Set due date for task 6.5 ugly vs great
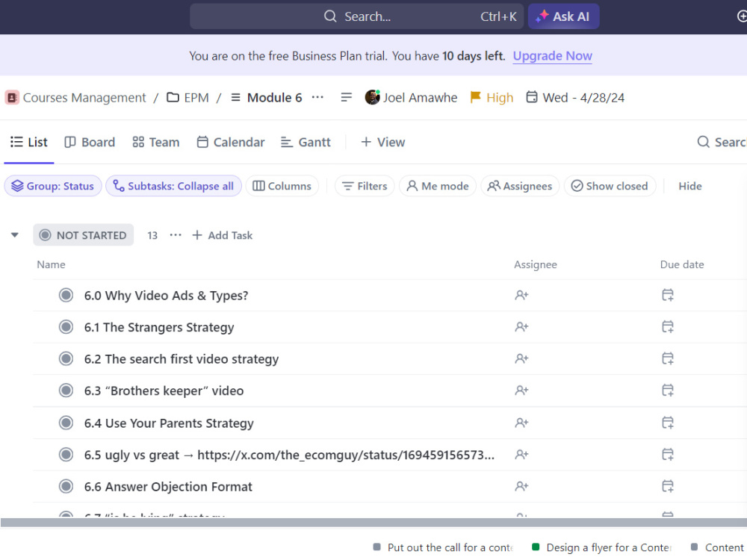Viewport: 747px width, 560px height. point(668,455)
